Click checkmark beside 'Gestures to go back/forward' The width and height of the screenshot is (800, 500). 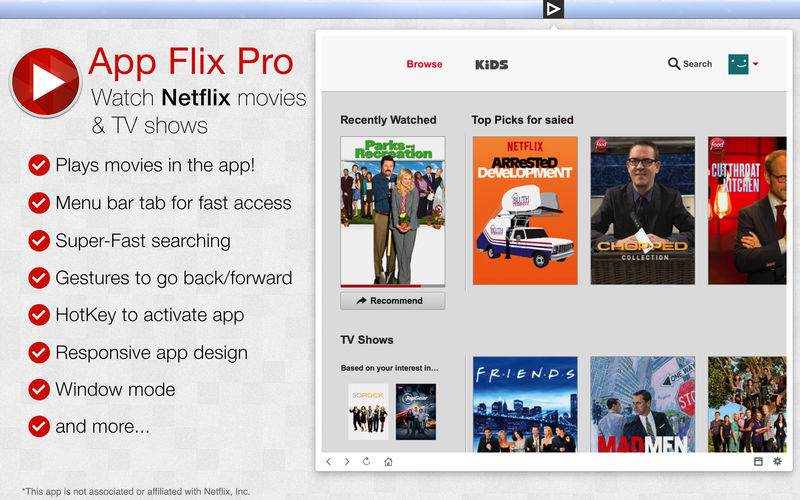(39, 278)
